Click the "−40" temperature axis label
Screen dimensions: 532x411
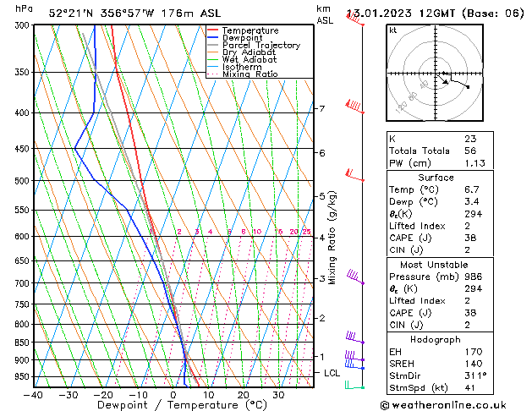(x=33, y=395)
